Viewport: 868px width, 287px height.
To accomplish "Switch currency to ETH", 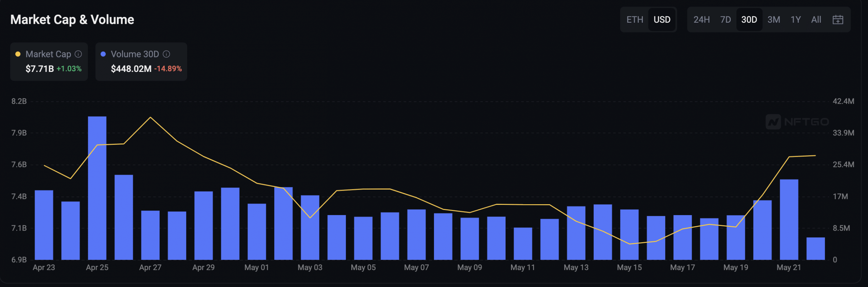I will (635, 20).
